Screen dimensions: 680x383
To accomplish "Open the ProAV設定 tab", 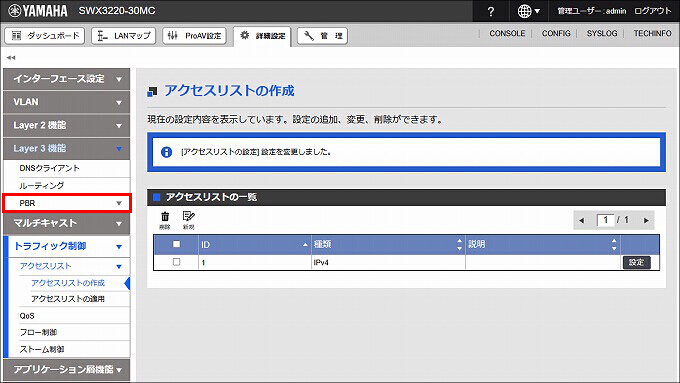I will coord(194,36).
